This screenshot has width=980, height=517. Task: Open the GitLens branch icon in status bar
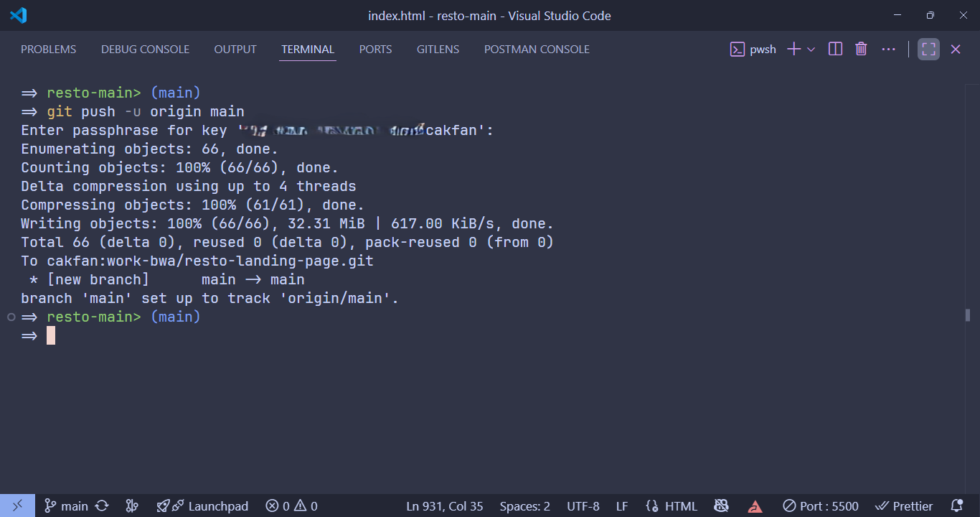click(132, 506)
